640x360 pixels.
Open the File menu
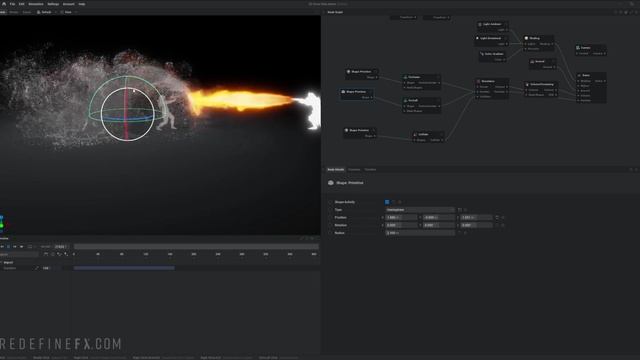(x=12, y=4)
